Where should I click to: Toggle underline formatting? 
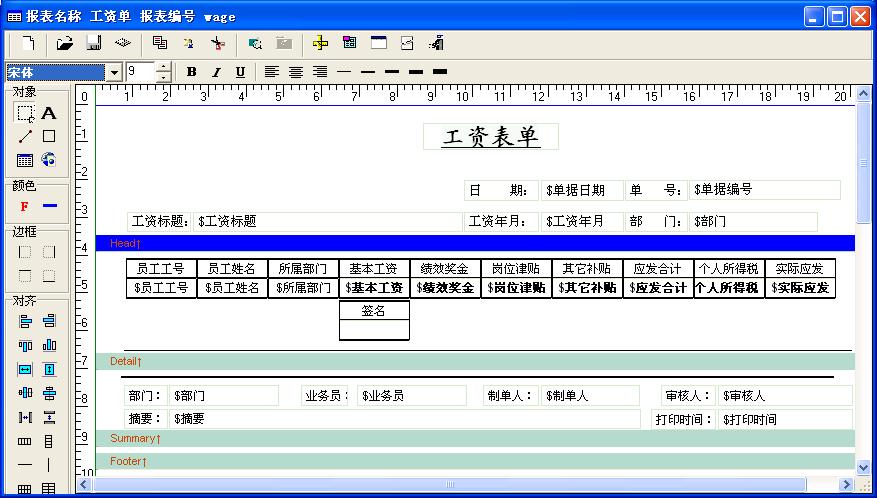click(x=240, y=72)
